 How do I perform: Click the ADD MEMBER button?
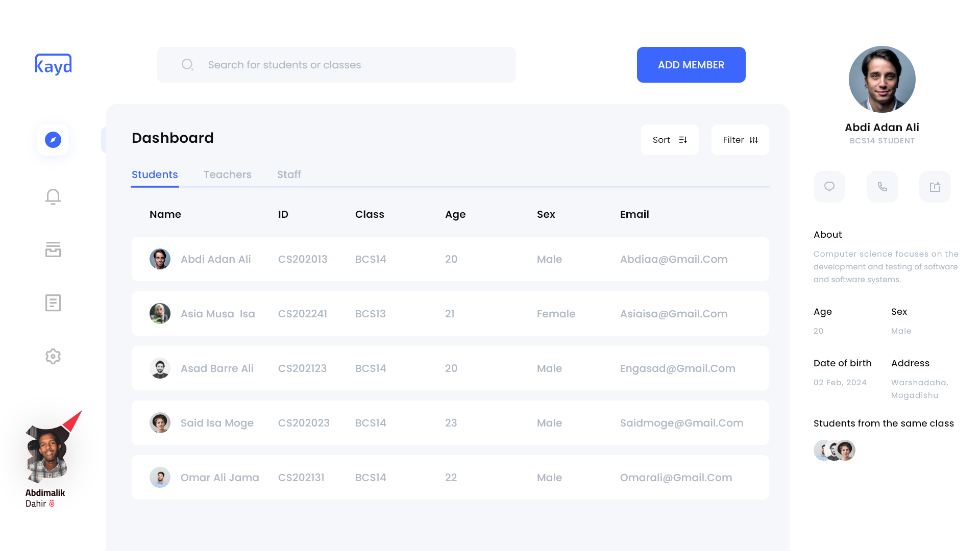coord(691,64)
